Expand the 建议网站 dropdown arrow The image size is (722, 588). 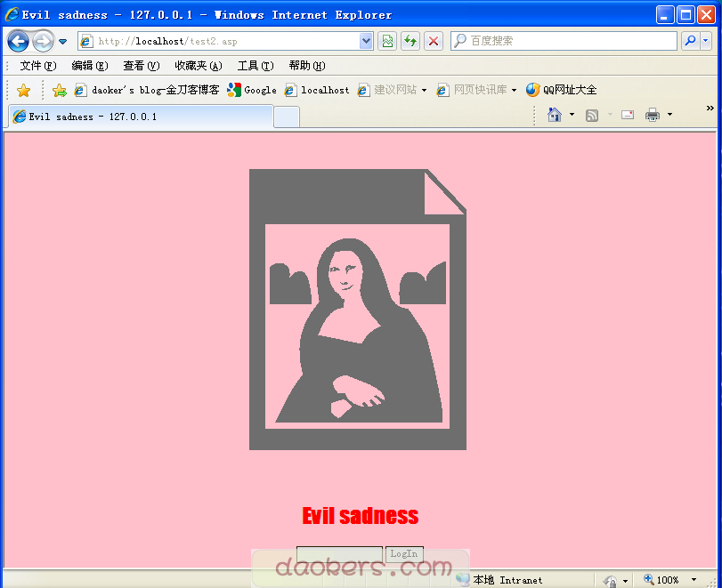click(x=424, y=90)
